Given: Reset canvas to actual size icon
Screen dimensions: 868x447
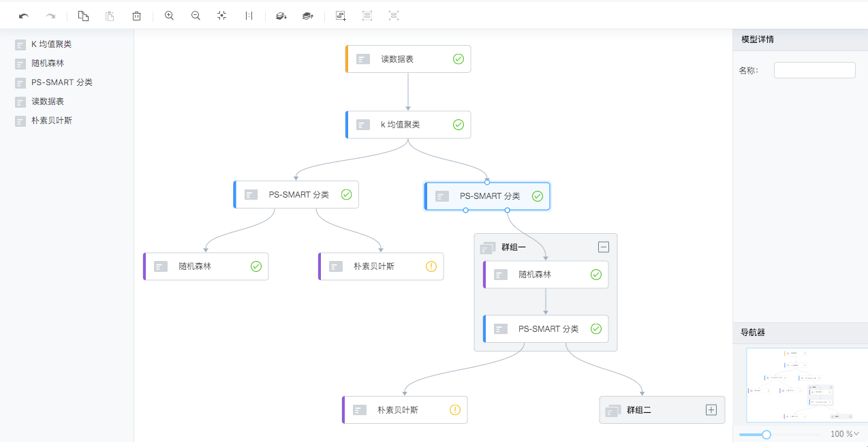Looking at the screenshot, I should [249, 16].
